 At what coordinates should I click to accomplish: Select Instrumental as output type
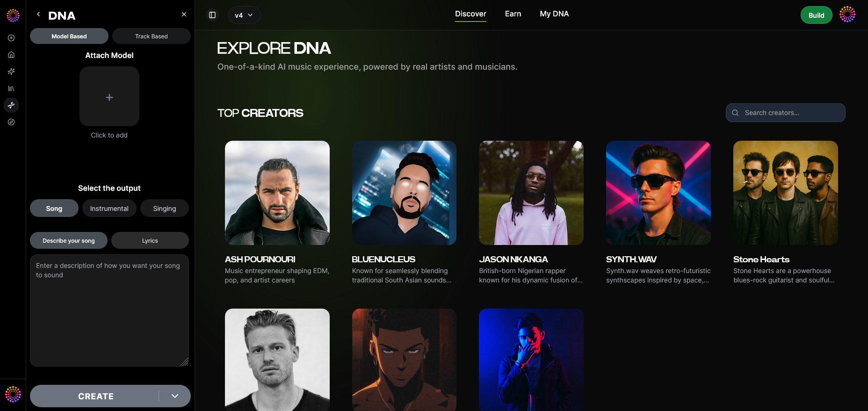pyautogui.click(x=109, y=208)
